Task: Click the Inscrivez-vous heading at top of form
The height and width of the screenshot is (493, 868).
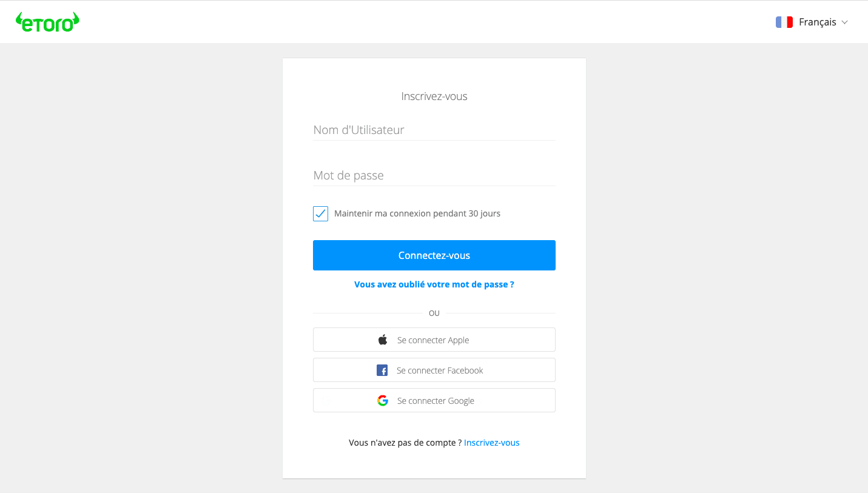Action: (x=434, y=96)
